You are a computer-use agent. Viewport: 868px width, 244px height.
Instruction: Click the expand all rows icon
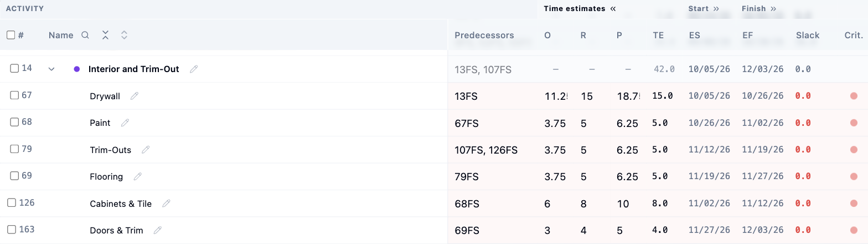[125, 35]
